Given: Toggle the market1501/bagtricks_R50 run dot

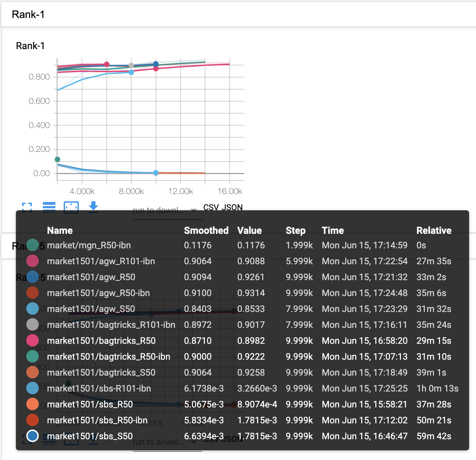Looking at the screenshot, I should [33, 340].
